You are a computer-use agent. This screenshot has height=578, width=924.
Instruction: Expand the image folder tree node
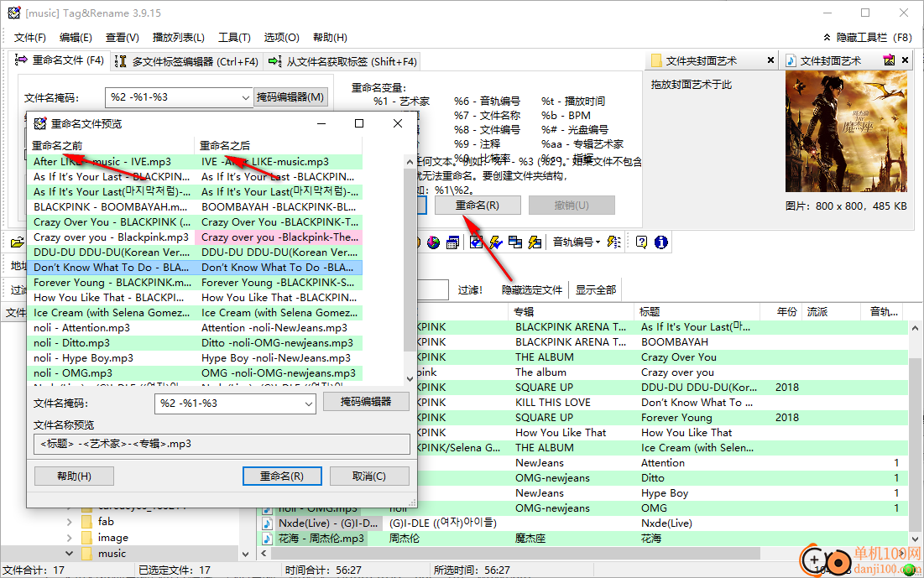pyautogui.click(x=70, y=538)
